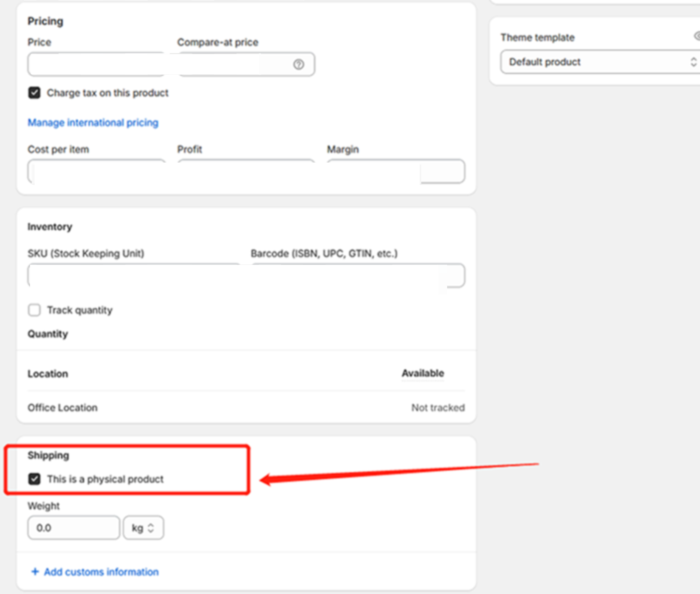The image size is (700, 594).
Task: Click the Not tracked inventory status
Action: pos(438,407)
